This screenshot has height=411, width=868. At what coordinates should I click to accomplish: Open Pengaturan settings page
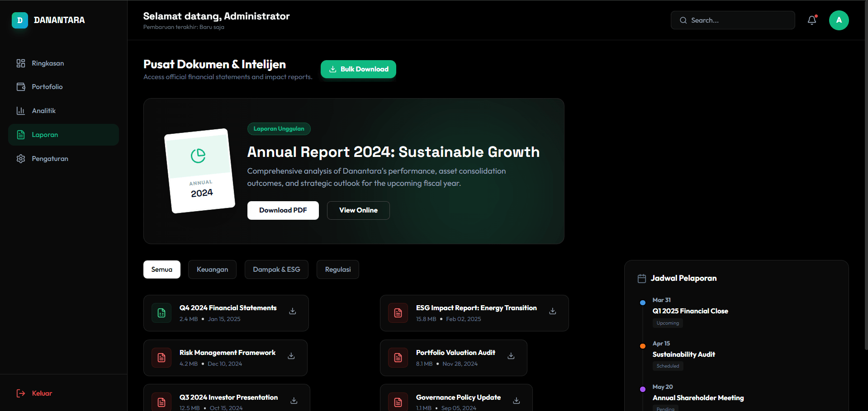click(x=50, y=159)
